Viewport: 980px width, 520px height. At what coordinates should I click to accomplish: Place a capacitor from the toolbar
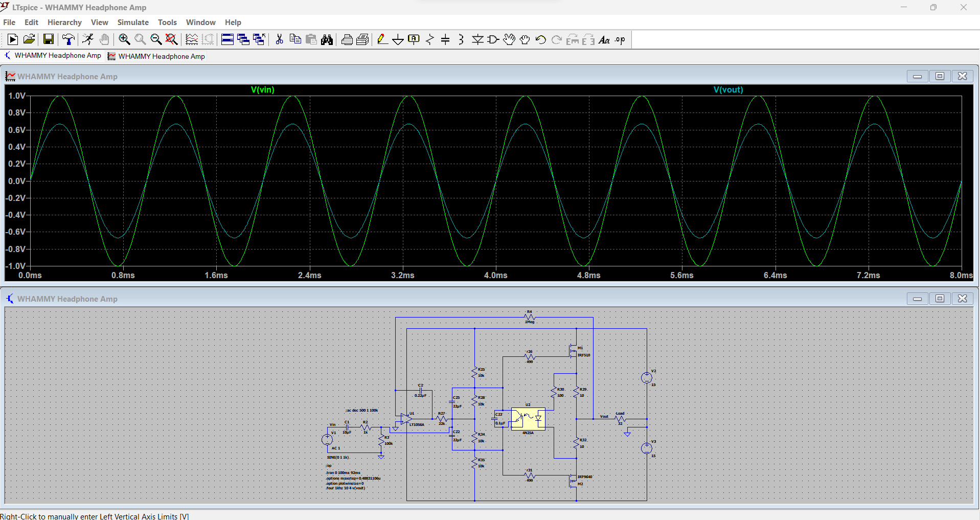point(445,39)
